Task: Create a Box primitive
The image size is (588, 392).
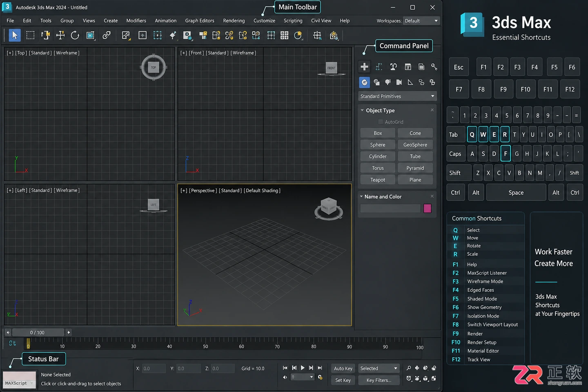Action: [378, 133]
